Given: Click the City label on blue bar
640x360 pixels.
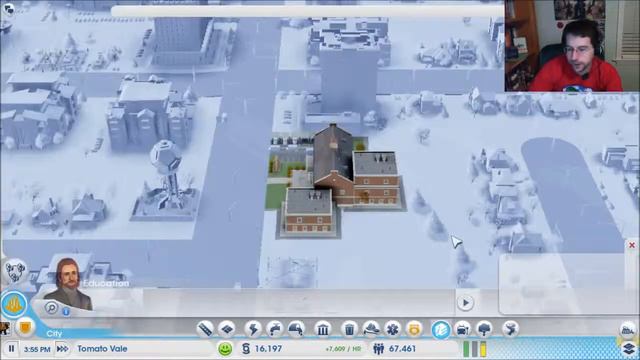Looking at the screenshot, I should click(54, 333).
